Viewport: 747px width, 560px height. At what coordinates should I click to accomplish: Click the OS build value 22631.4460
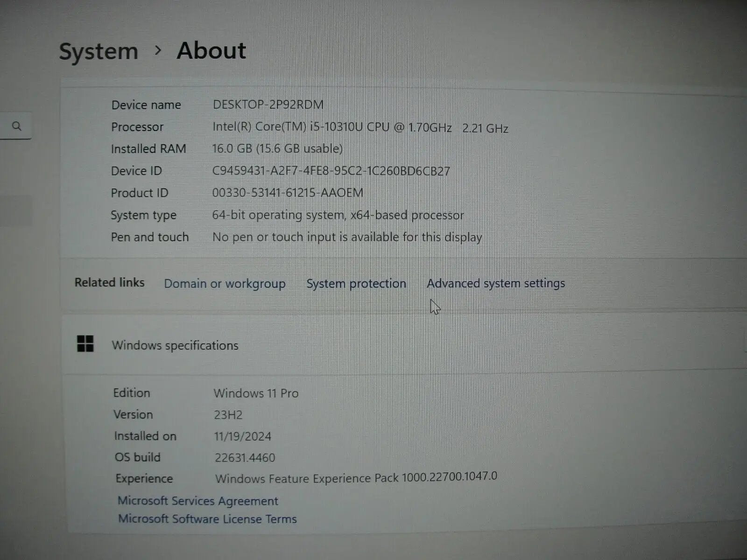coord(245,458)
